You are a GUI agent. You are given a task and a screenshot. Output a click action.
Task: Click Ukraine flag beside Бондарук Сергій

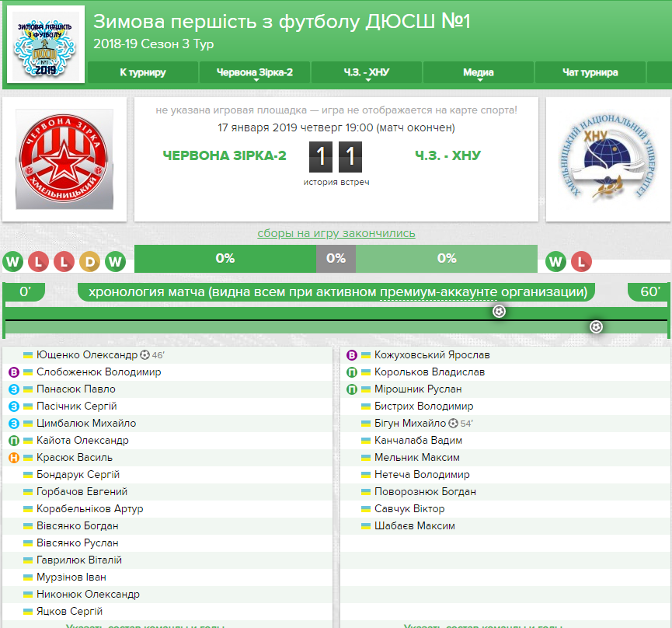pyautogui.click(x=28, y=475)
